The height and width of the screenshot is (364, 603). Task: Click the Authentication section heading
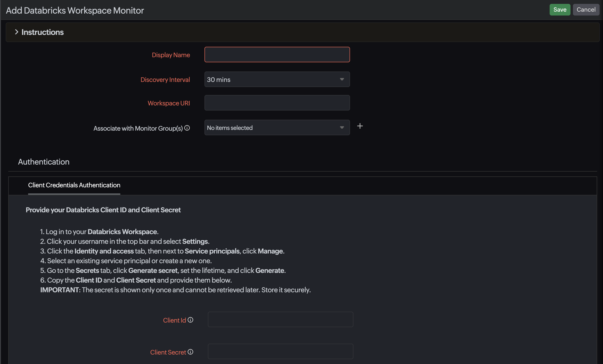(x=44, y=162)
